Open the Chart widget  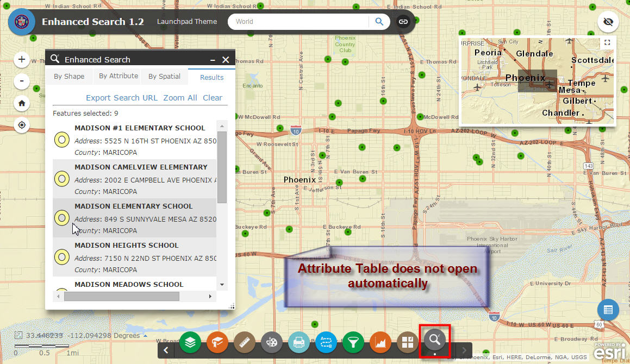pyautogui.click(x=380, y=342)
